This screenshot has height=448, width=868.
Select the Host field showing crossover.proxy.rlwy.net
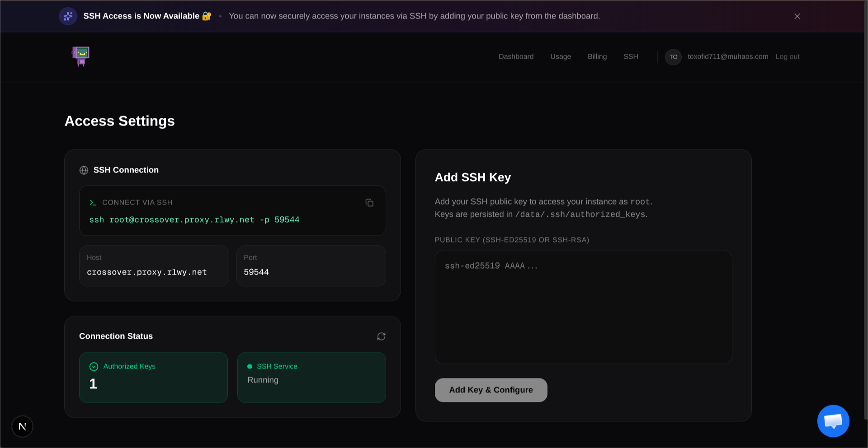pyautogui.click(x=154, y=266)
